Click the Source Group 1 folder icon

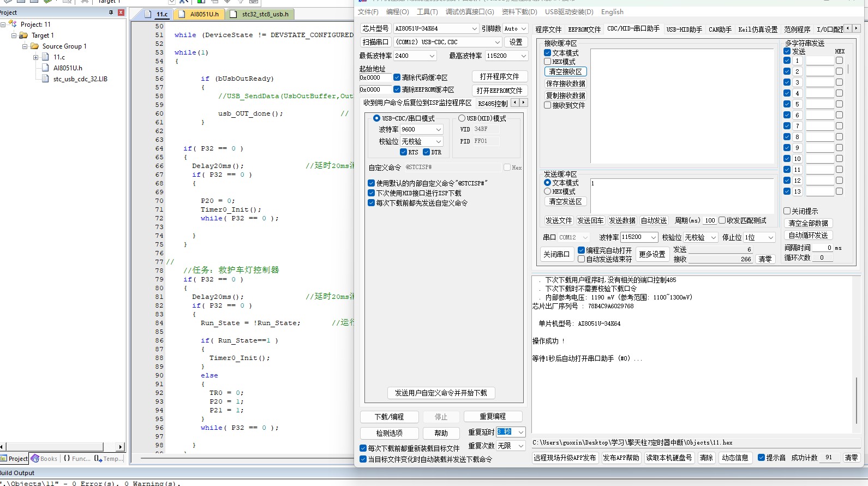tap(35, 46)
